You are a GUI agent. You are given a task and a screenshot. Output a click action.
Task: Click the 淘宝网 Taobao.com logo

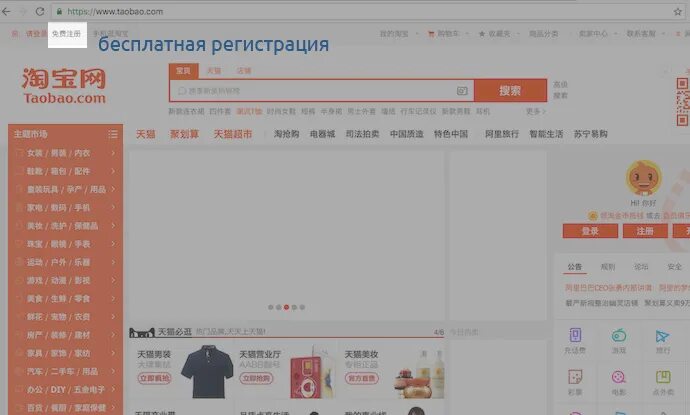[x=64, y=86]
